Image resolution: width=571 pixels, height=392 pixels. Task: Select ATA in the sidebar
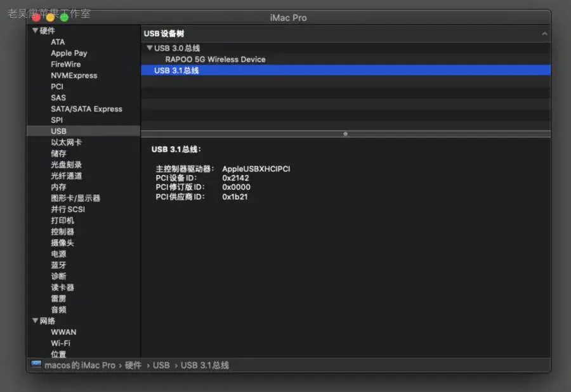(58, 42)
